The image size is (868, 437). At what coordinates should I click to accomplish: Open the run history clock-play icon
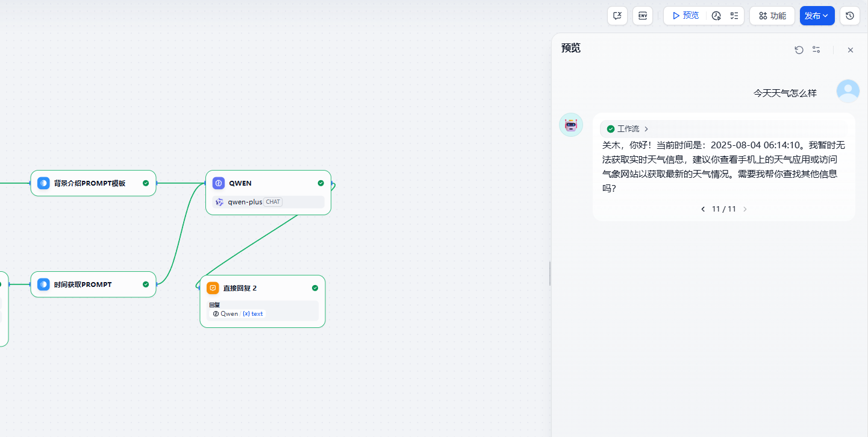[716, 16]
